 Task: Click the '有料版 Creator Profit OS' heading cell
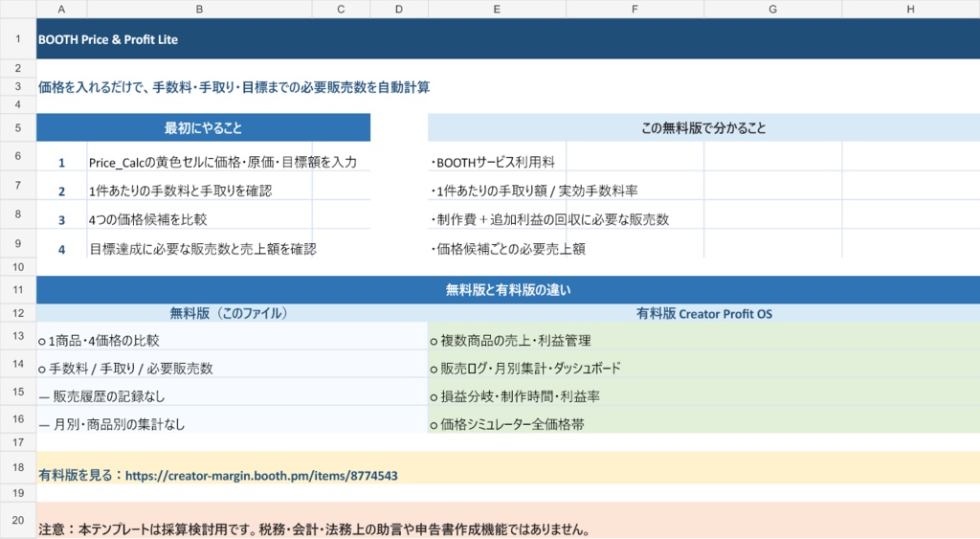tap(703, 313)
